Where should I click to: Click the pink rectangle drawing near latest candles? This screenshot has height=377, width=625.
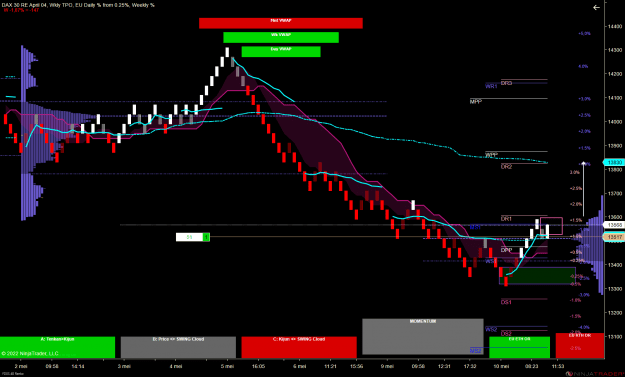[x=551, y=226]
